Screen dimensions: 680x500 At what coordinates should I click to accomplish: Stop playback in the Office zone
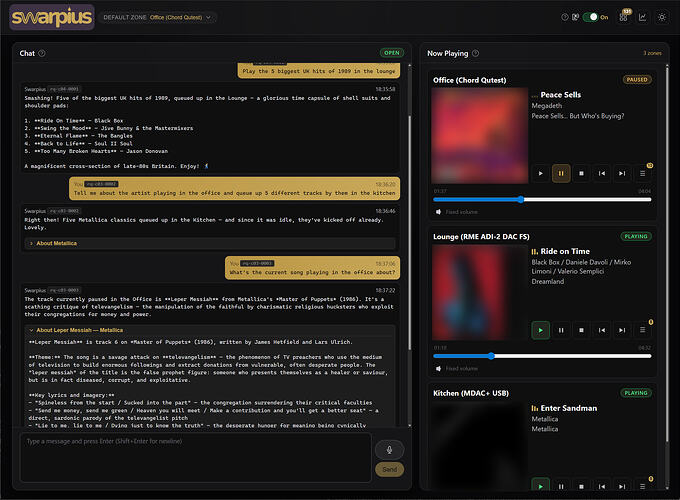pos(581,173)
